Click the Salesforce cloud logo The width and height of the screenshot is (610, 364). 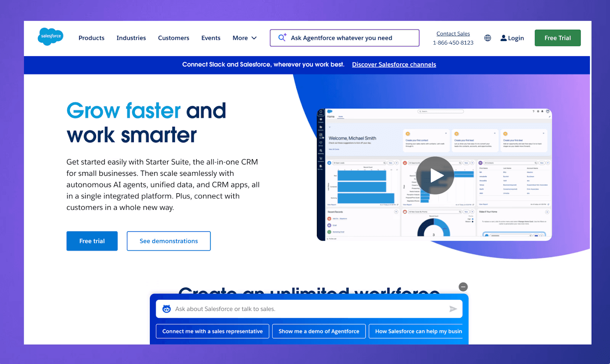50,37
